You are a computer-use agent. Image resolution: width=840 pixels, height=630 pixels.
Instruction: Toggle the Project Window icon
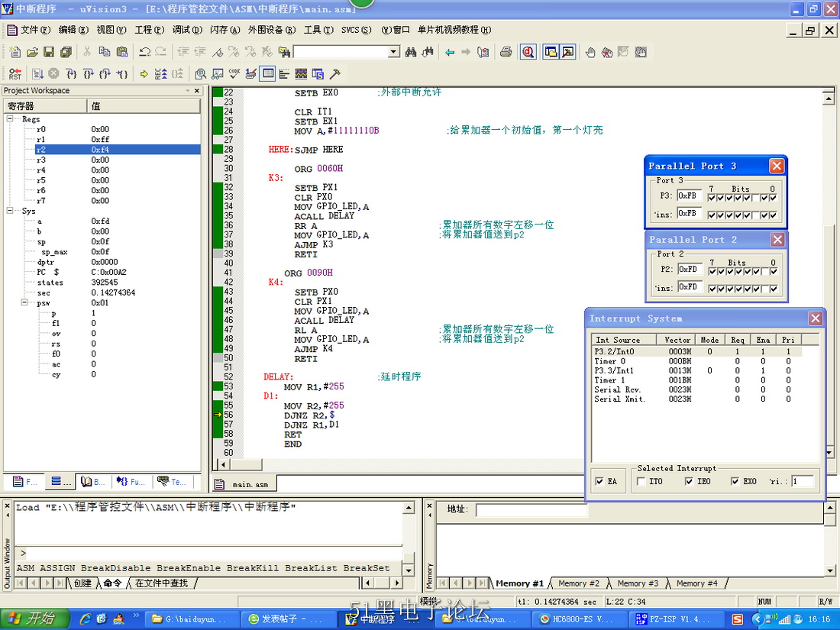tap(551, 52)
